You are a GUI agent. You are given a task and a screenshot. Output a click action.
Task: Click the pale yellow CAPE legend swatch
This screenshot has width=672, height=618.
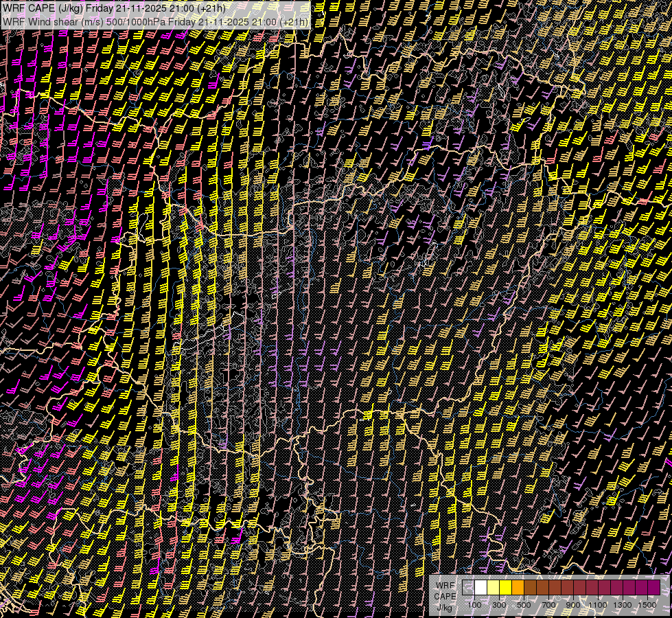click(x=494, y=588)
